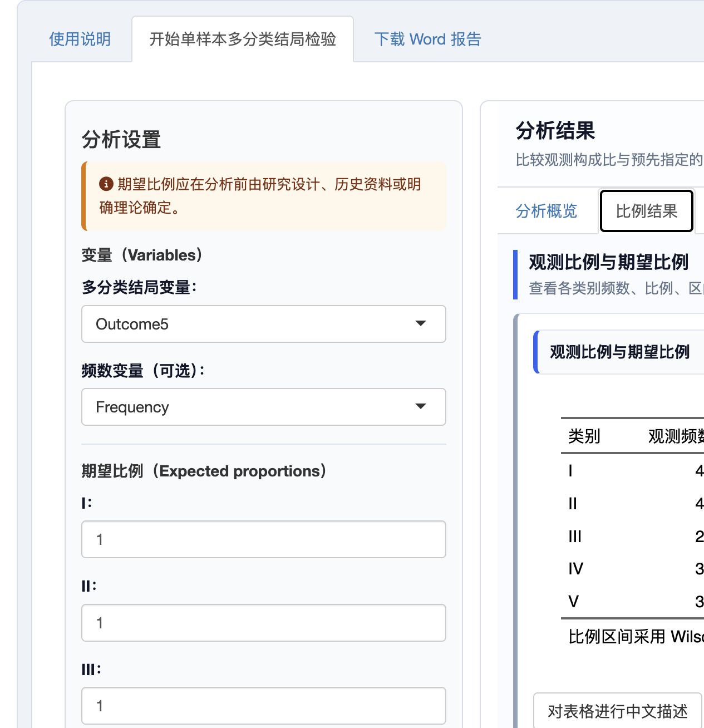The image size is (704, 728).
Task: Click the expected proportion field for III
Action: click(264, 706)
